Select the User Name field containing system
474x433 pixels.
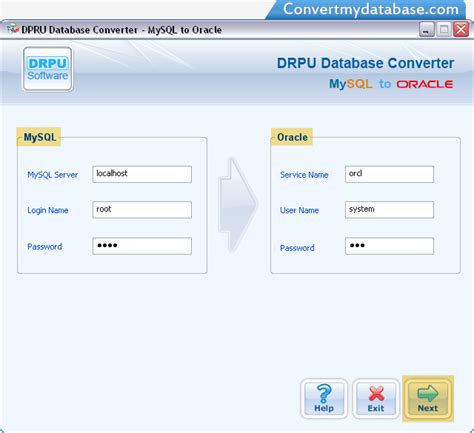389,210
